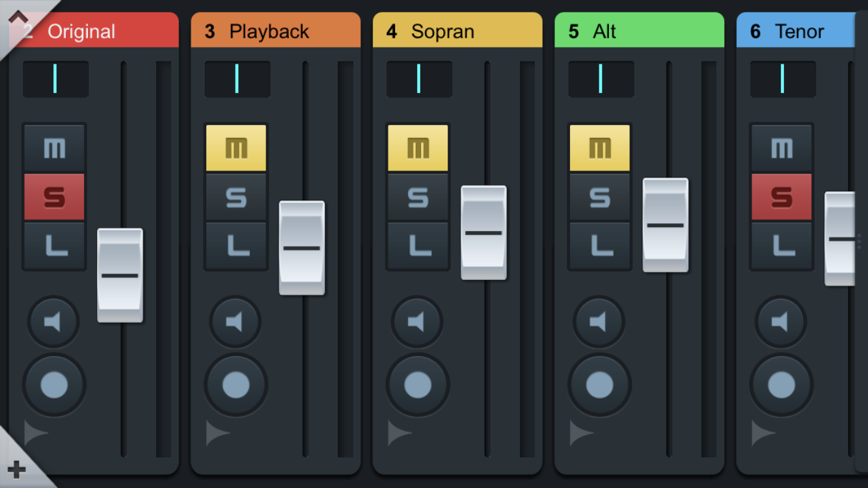Toggle the L button on Original track
The image size is (868, 488).
pos(55,246)
